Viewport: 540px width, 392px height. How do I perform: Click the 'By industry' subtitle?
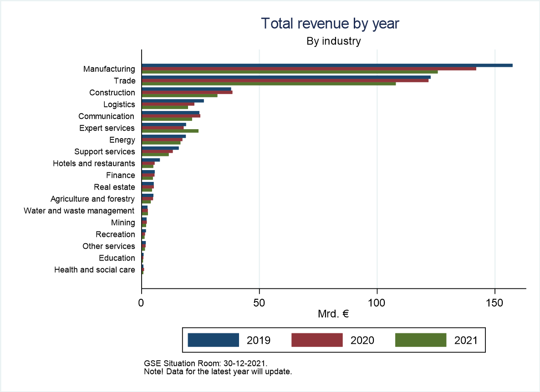(x=333, y=41)
